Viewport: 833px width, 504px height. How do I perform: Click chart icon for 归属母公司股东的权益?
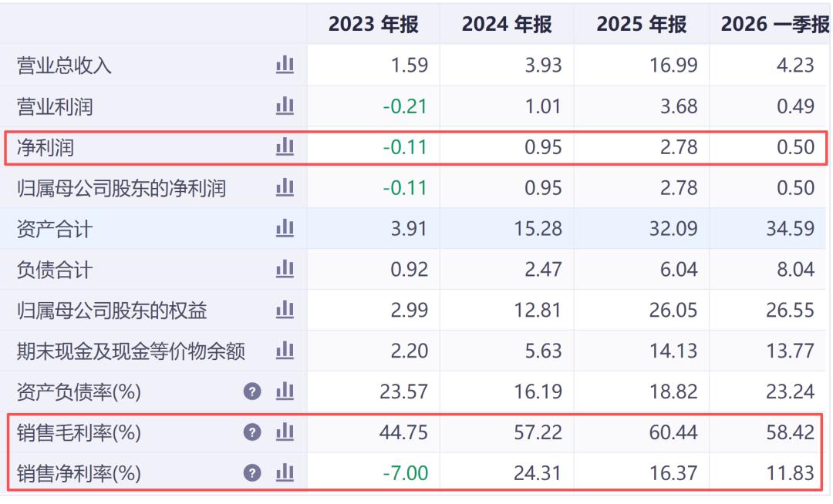tap(285, 310)
